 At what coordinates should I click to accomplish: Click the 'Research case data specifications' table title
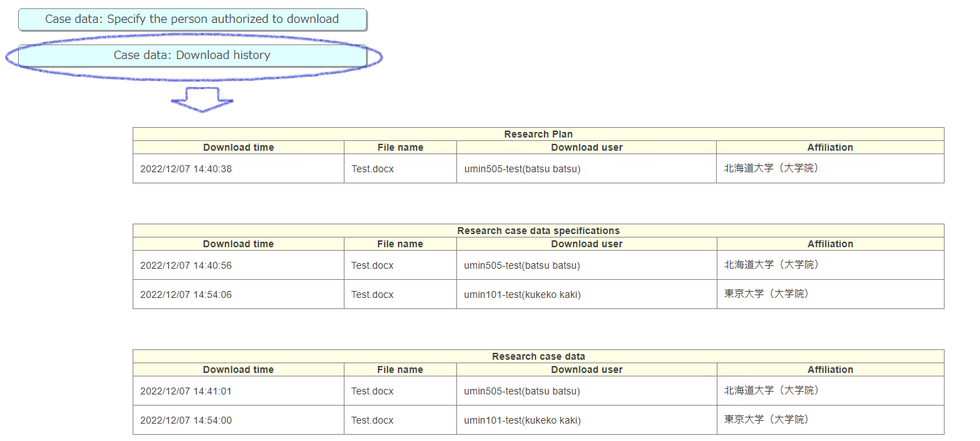point(538,231)
